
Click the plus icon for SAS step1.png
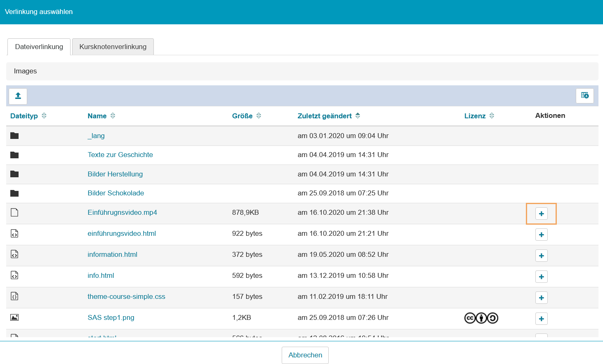[x=541, y=319]
